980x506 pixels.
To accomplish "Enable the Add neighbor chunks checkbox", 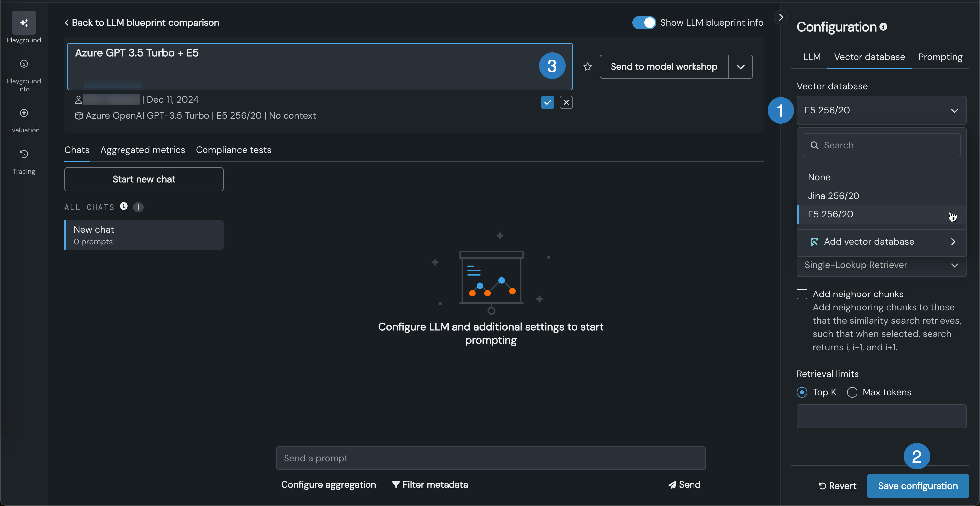I will [x=802, y=294].
